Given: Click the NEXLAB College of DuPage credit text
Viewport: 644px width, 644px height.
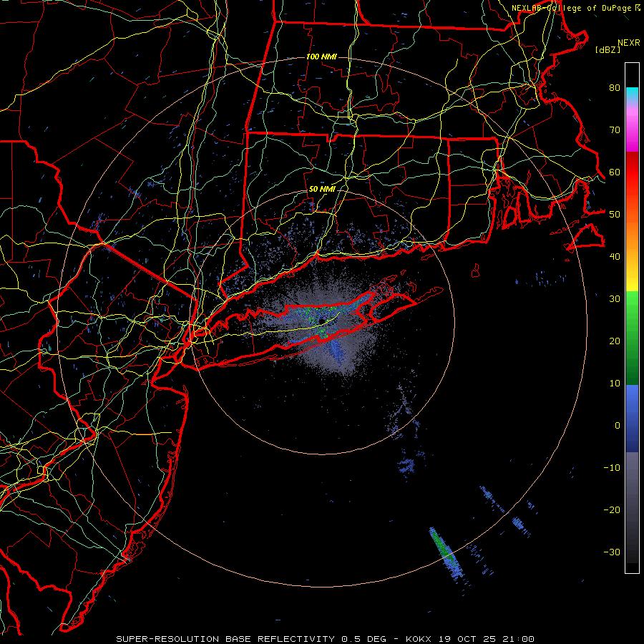Looking at the screenshot, I should (575, 8).
